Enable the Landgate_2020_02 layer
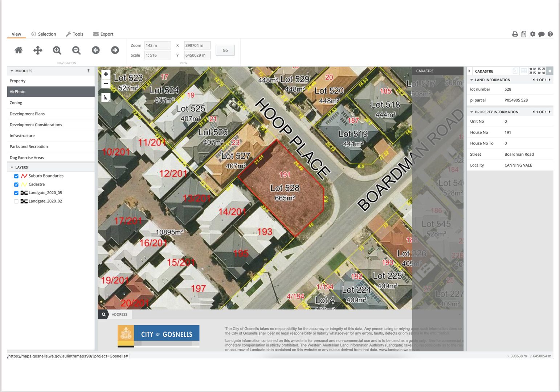The image size is (560, 392). point(16,201)
